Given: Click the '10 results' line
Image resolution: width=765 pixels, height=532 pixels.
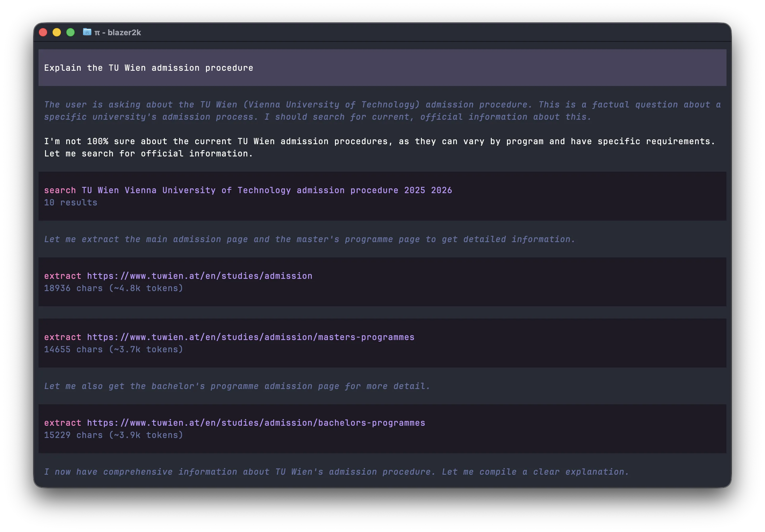Looking at the screenshot, I should [x=71, y=202].
